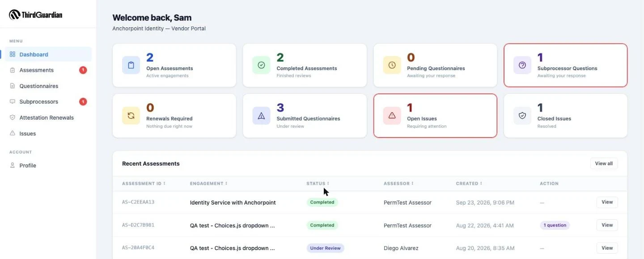This screenshot has width=644, height=259.
Task: Click the 1 question badge
Action: tap(555, 225)
